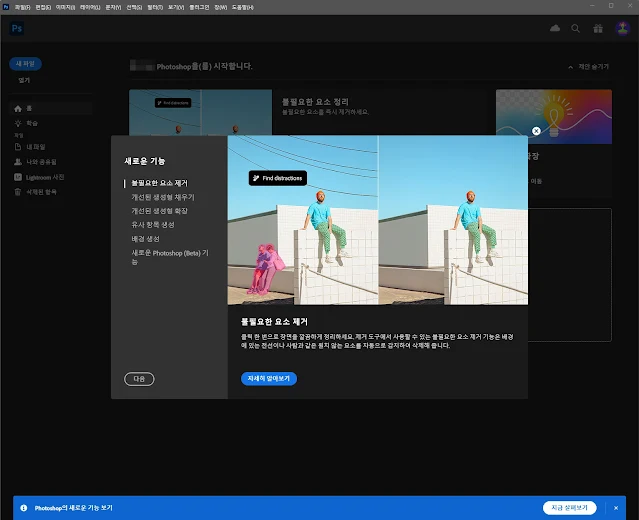Click the lightbulb gradient card thumbnail
The image size is (639, 520).
(x=553, y=117)
